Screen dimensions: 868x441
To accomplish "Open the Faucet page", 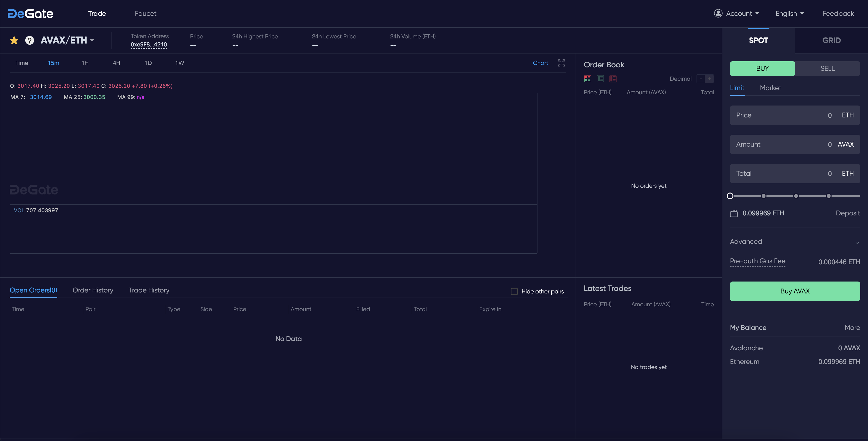I will tap(145, 14).
